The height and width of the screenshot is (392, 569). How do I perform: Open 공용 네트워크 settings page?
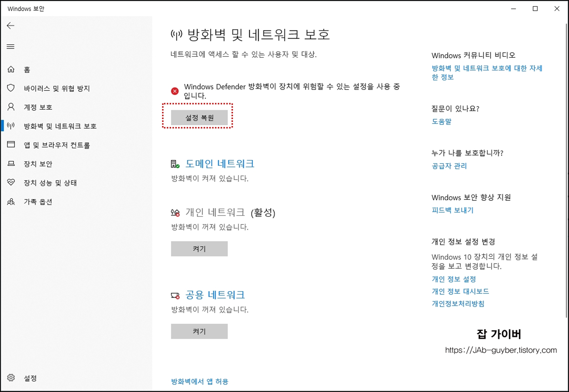[215, 294]
